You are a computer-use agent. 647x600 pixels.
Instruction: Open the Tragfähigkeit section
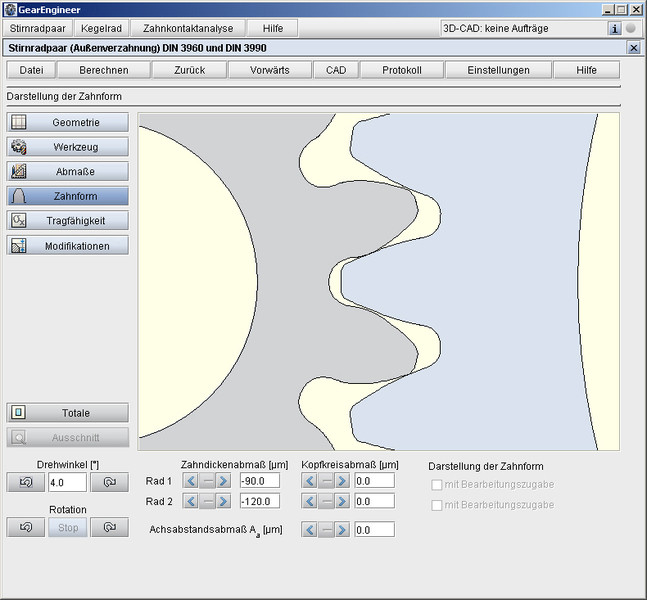pyautogui.click(x=68, y=220)
